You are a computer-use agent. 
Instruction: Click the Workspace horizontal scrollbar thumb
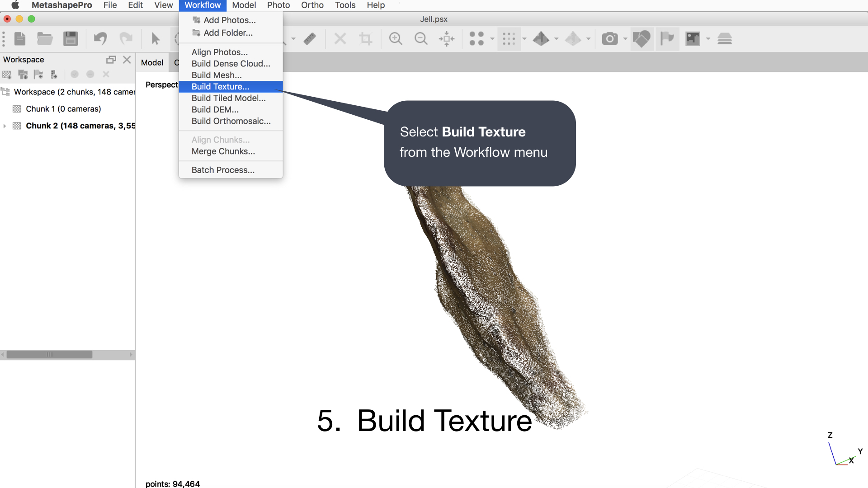pos(50,355)
